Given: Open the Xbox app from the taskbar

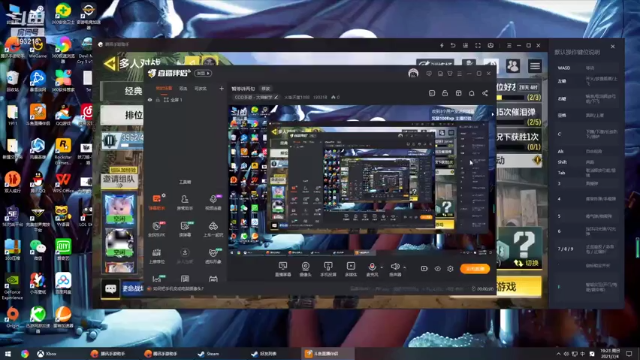Looking at the screenshot, I should [47, 353].
